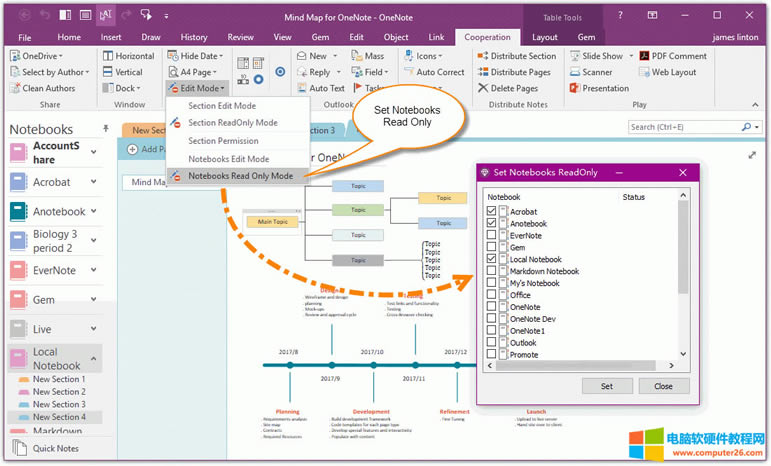Click the Mass mail tool
Screen dimensions: 771x466
(368, 56)
